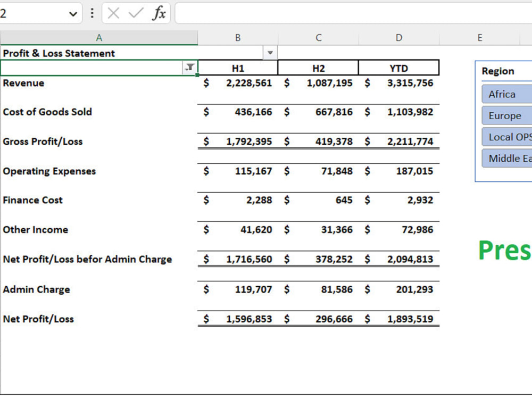
Task: Select the Finance Cost label
Action: (x=32, y=200)
